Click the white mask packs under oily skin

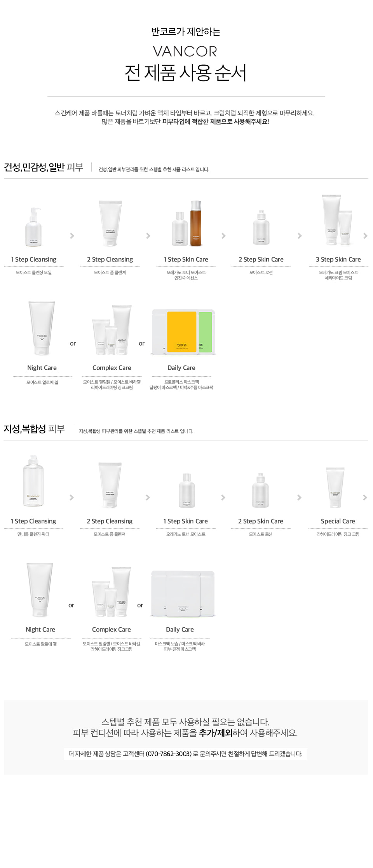tap(183, 594)
